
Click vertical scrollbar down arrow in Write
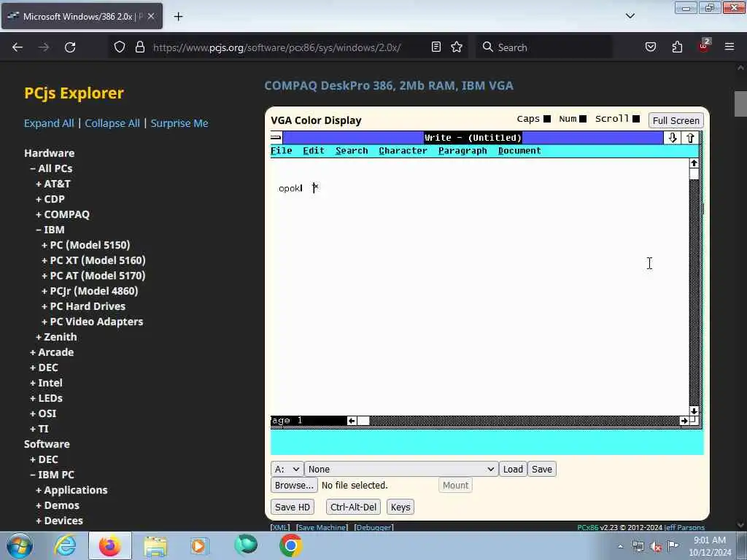pos(694,411)
